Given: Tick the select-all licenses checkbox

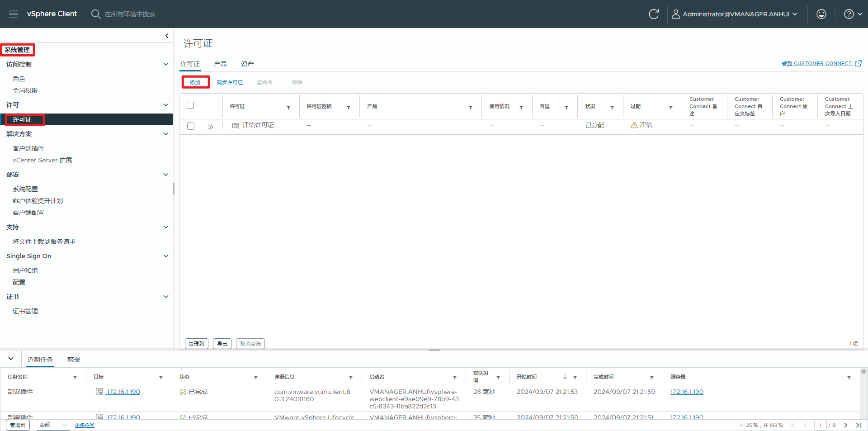Looking at the screenshot, I should pyautogui.click(x=190, y=105).
